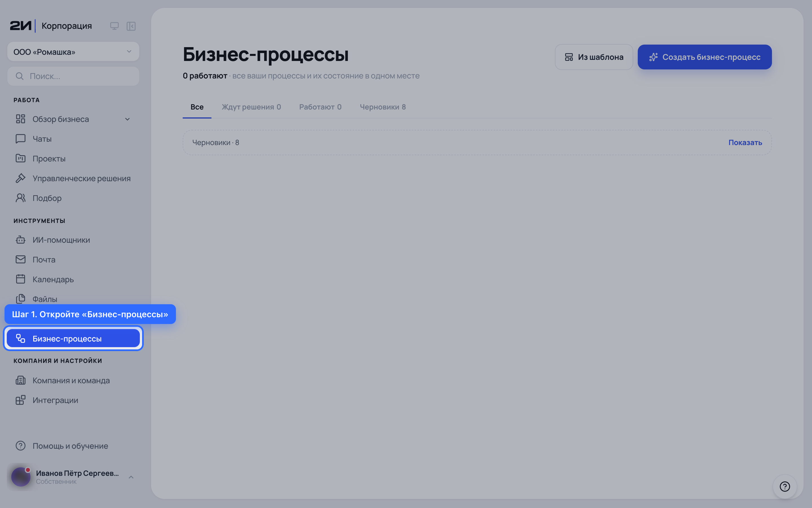Open ИИ-помощники robot icon
The width and height of the screenshot is (812, 508).
pos(21,240)
